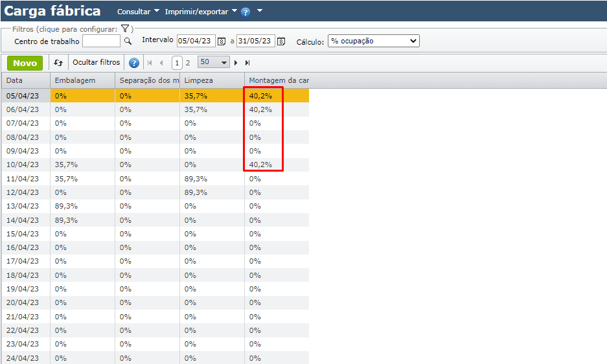Viewport: 607px width, 364px height.
Task: Click the toolbar blue help icon
Action: pos(134,63)
